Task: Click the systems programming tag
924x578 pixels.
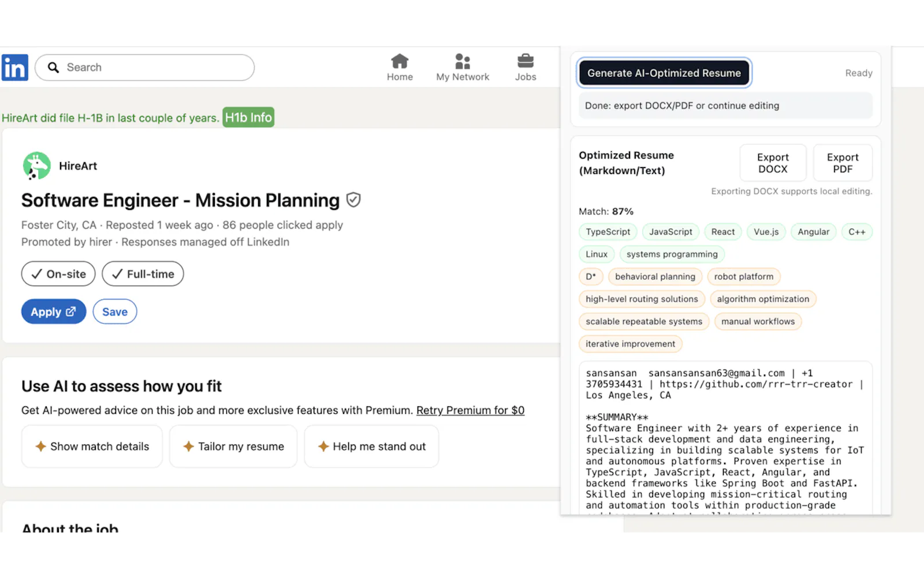Action: (x=672, y=254)
